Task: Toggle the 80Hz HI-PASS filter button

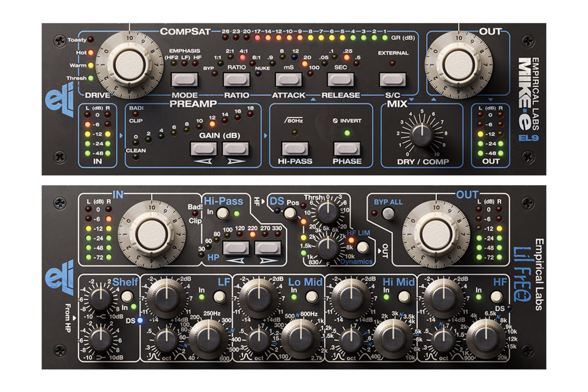Action: pyautogui.click(x=295, y=149)
